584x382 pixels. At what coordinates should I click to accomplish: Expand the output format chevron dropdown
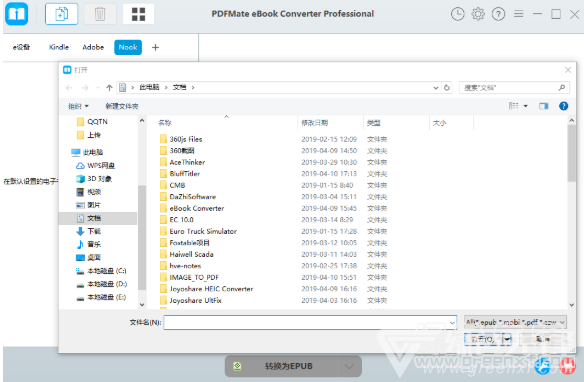coord(349,366)
